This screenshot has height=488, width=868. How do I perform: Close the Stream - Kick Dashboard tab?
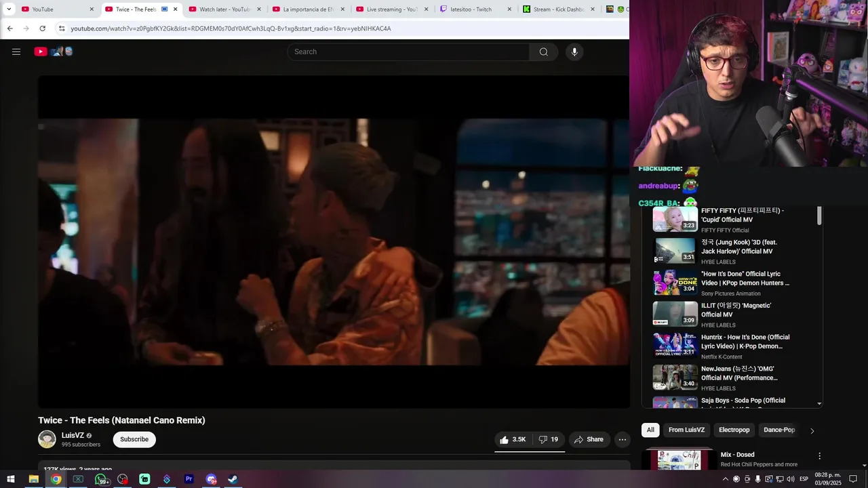coord(593,9)
